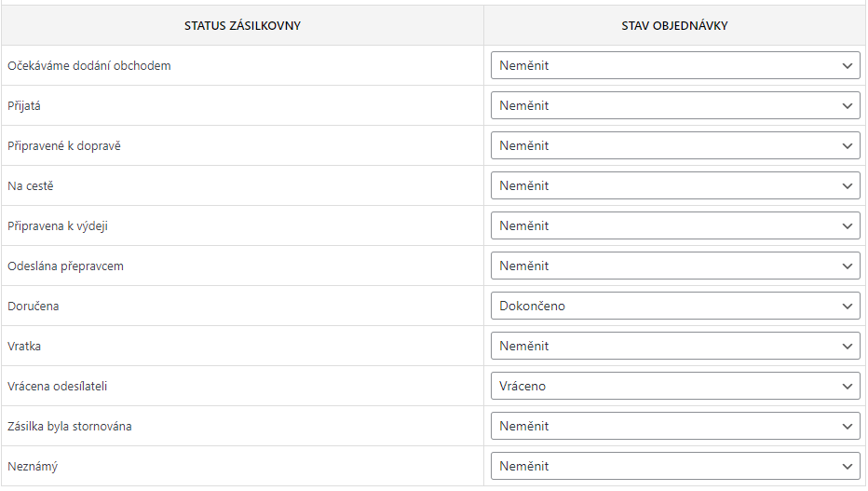Click the Zásilka byla stornována label

pos(70,427)
